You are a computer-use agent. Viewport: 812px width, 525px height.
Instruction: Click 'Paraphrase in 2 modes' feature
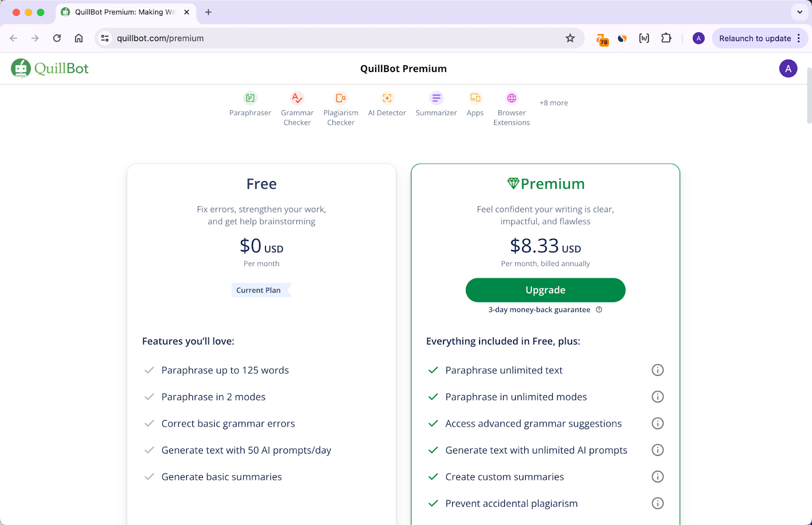213,397
